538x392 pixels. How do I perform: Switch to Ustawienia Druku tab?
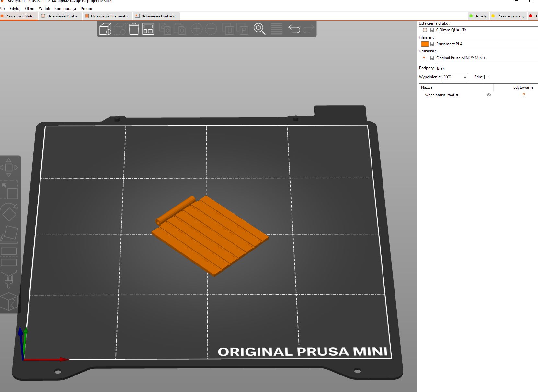click(x=59, y=16)
